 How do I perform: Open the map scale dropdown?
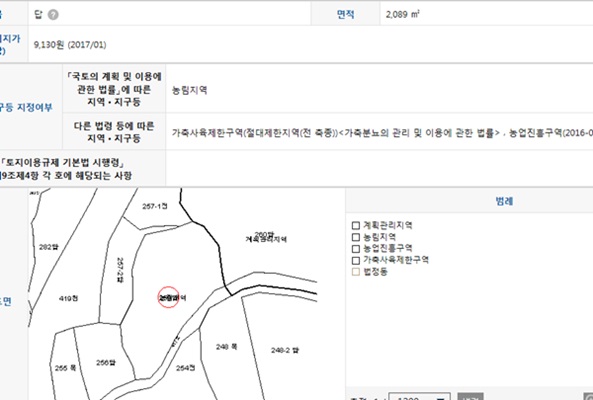coord(419,397)
